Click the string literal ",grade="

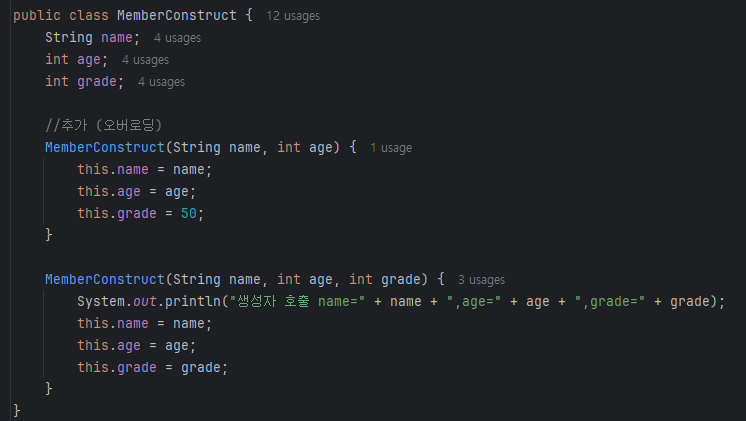[609, 302]
